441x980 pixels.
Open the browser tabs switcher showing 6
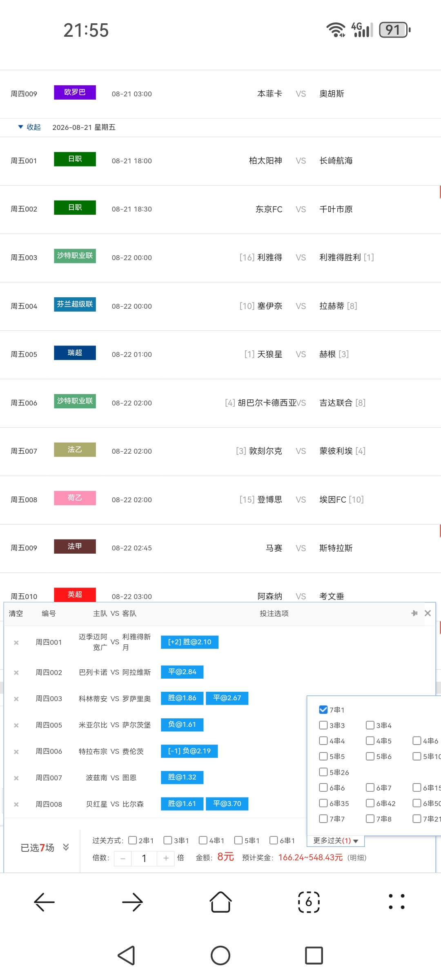[x=309, y=902]
